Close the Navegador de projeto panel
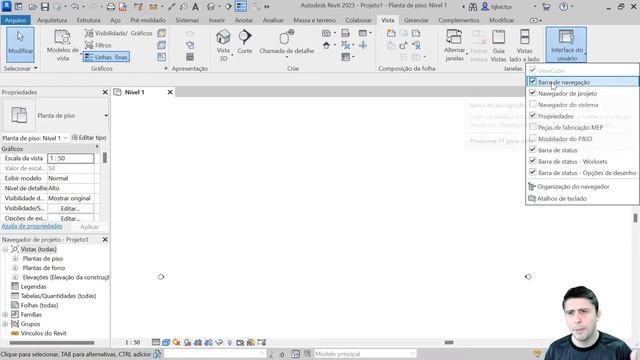The width and height of the screenshot is (640, 360). 105,240
